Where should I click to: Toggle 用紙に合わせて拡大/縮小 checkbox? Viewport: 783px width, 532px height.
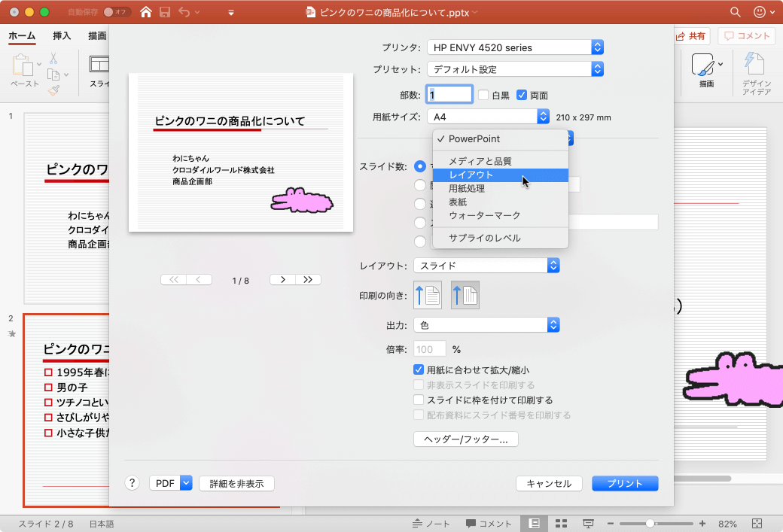(419, 369)
